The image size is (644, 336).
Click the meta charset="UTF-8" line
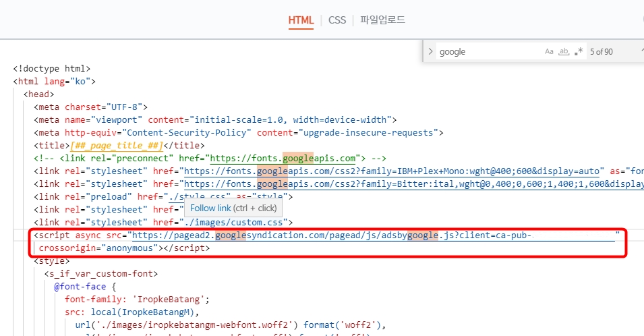[x=90, y=107]
